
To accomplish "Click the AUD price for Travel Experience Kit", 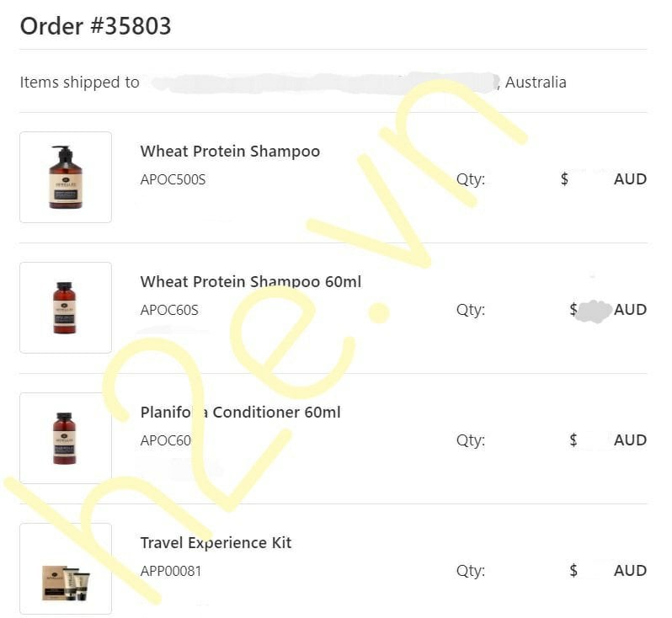I will 629,570.
